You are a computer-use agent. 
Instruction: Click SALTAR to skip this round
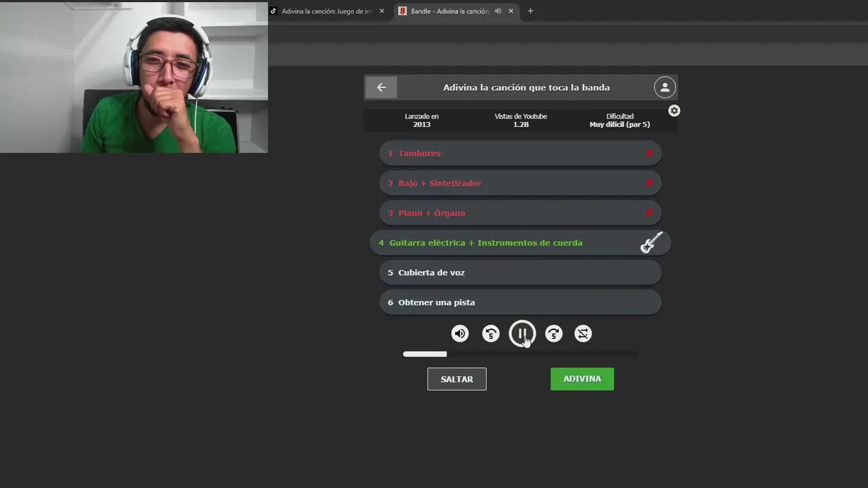457,379
